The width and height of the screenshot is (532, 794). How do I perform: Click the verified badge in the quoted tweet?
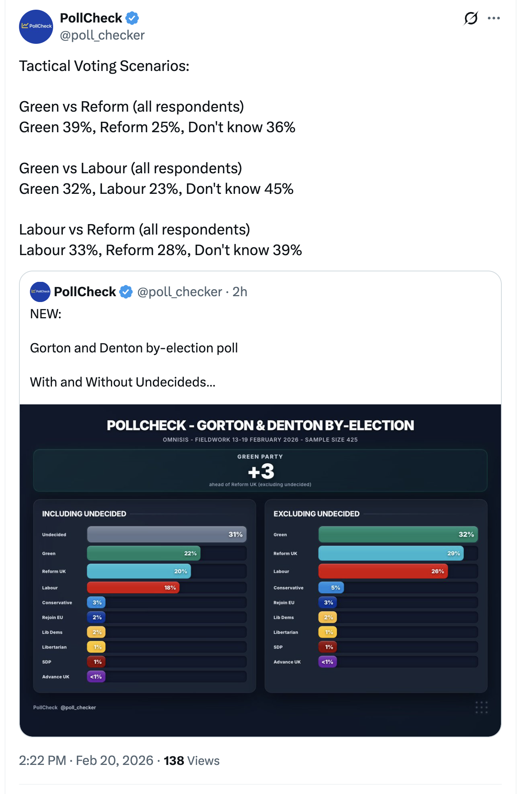pos(126,292)
